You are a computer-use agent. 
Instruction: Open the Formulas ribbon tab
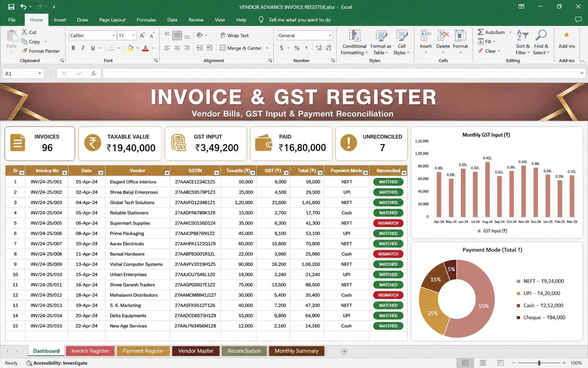coord(146,20)
